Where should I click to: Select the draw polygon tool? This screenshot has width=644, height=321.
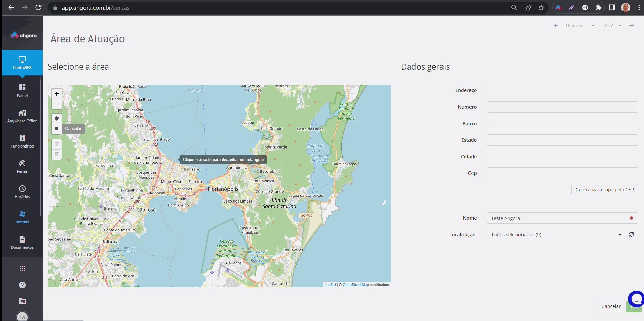click(x=57, y=118)
